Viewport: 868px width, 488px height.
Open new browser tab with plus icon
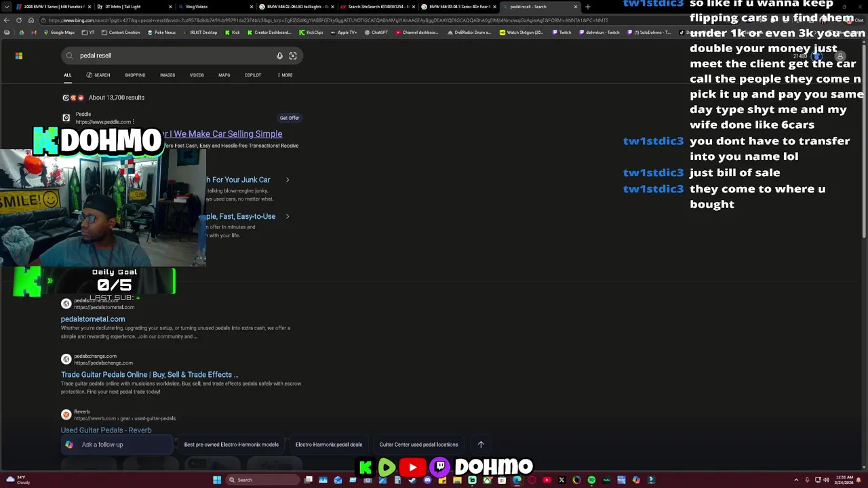pos(587,7)
